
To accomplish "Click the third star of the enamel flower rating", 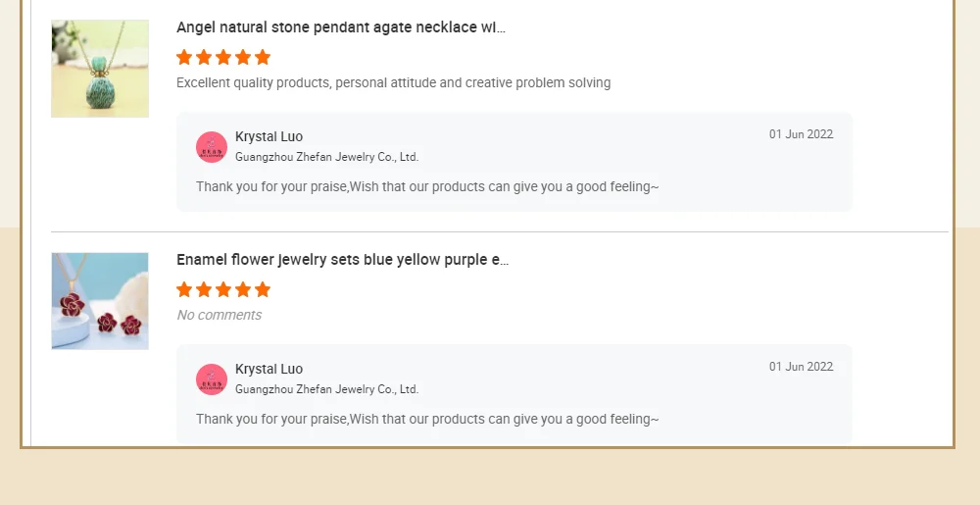I will tap(223, 289).
